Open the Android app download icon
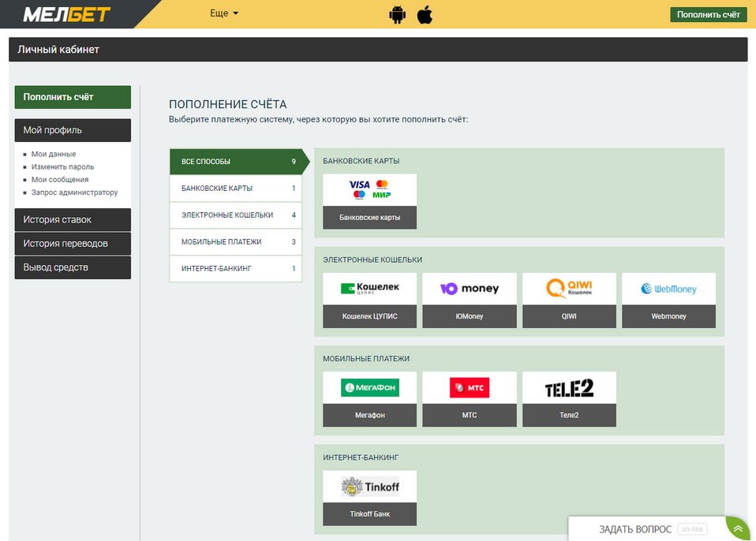756x541 pixels. pos(398,14)
